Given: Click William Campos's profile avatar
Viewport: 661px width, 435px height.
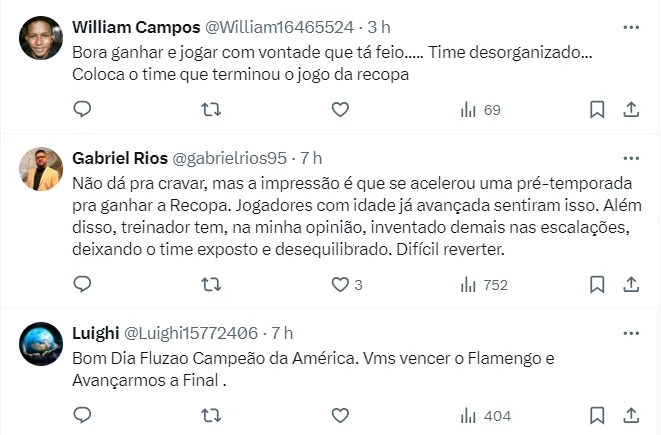Looking at the screenshot, I should point(41,38).
